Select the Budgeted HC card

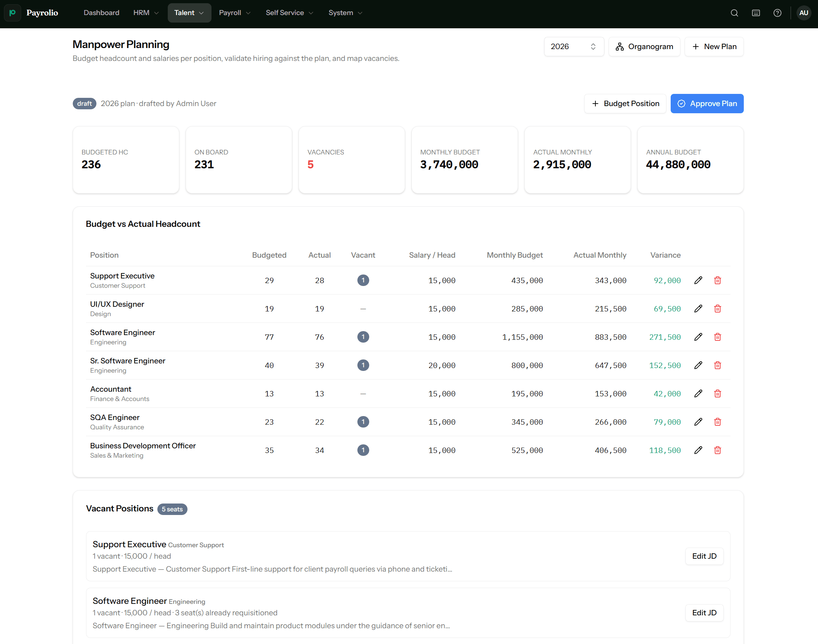126,159
